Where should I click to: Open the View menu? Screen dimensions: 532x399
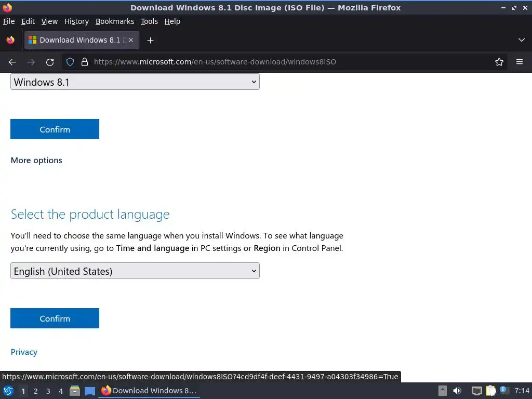click(49, 21)
